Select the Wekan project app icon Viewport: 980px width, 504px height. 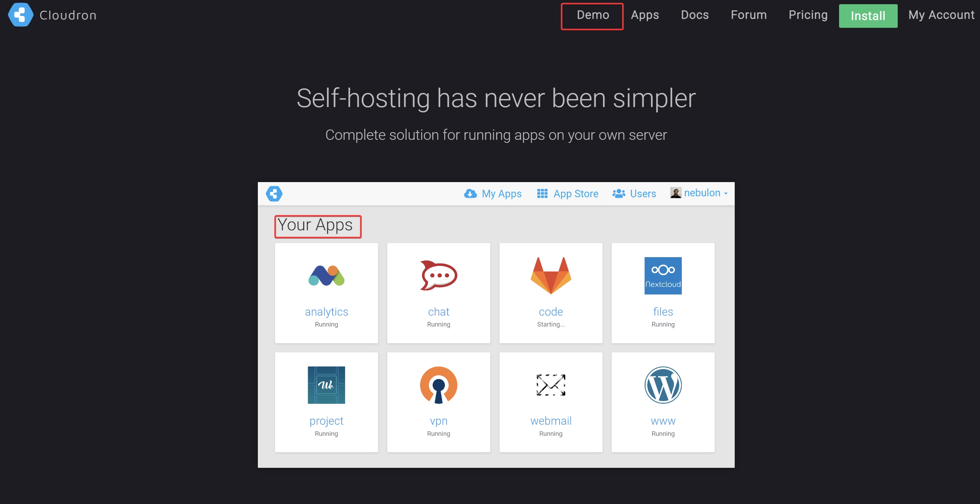(x=326, y=385)
